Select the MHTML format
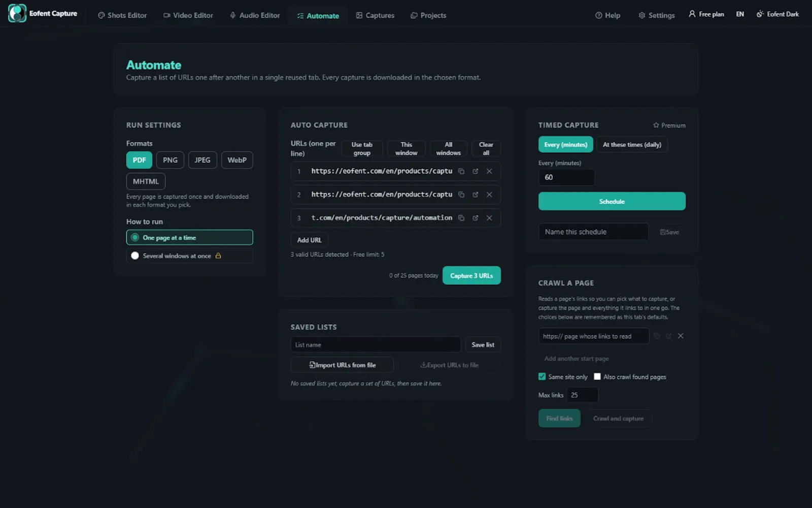Viewport: 812px width, 508px height. pyautogui.click(x=146, y=181)
